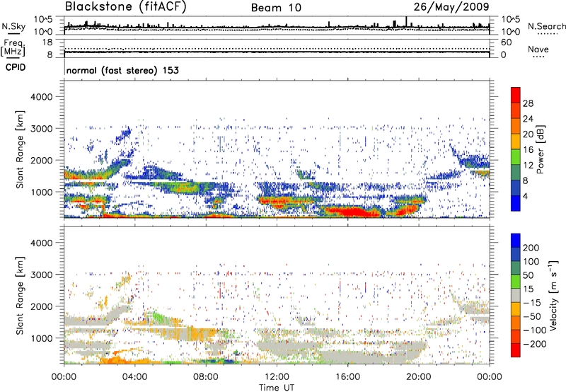The height and width of the screenshot is (392, 566).
Task: Click the '2000' tick on the power panel
Action: point(41,160)
